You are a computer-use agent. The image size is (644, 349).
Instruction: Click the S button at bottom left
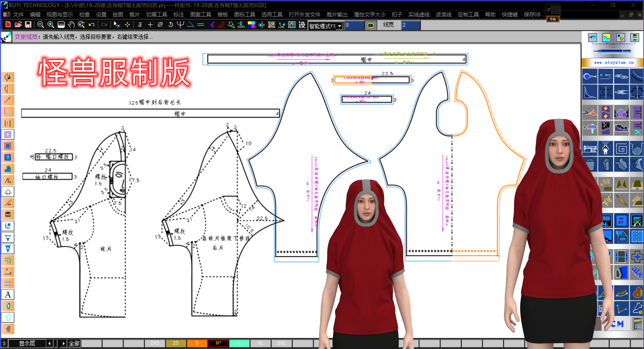tap(4, 343)
